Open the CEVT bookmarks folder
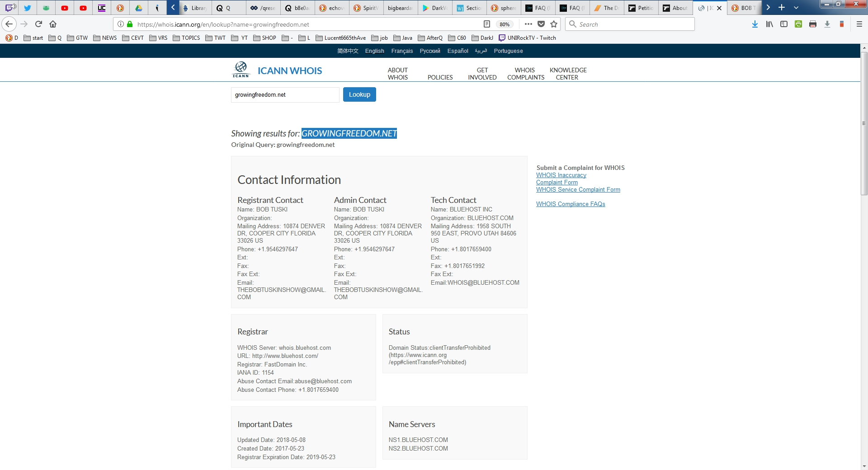868x470 pixels. point(133,38)
